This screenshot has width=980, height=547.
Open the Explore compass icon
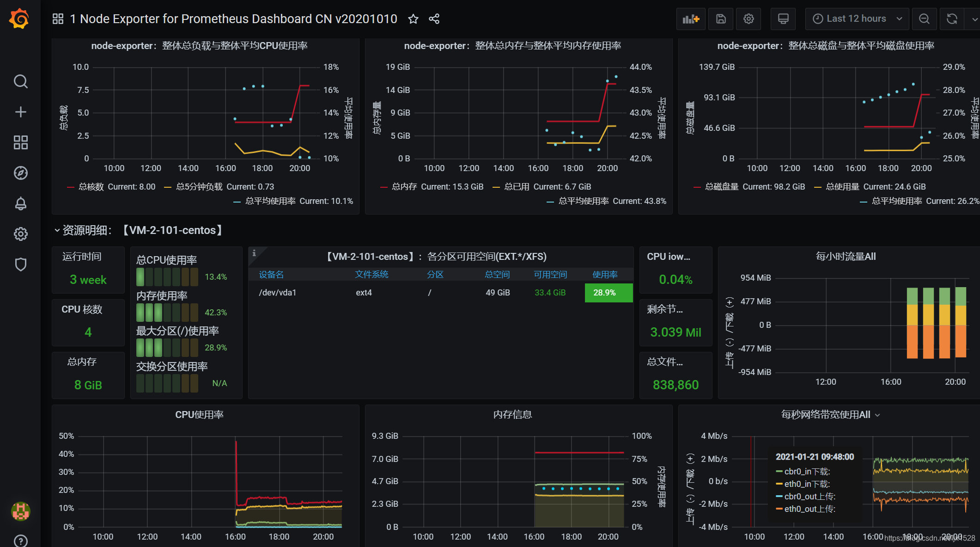[21, 173]
